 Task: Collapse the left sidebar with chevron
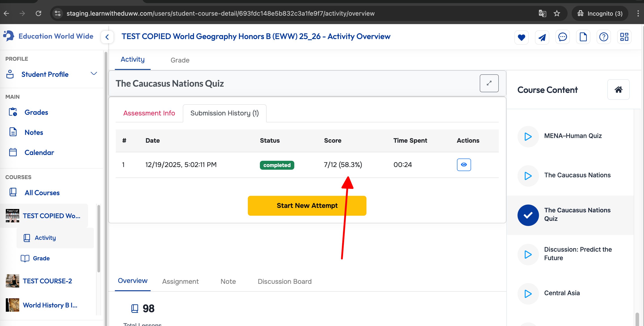(107, 37)
